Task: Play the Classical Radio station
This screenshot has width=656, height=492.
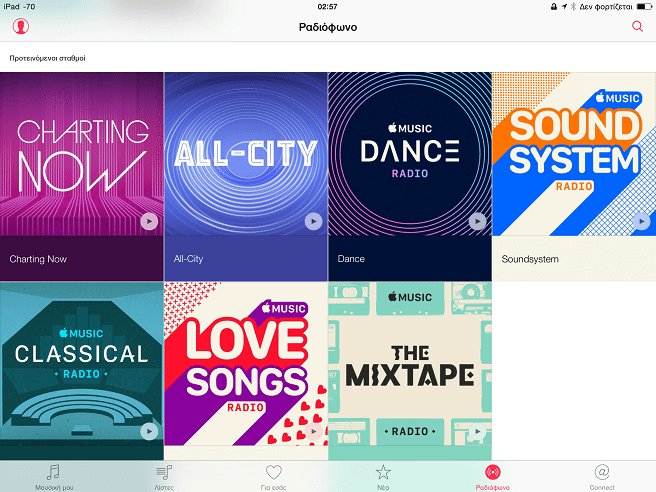Action: [x=149, y=431]
